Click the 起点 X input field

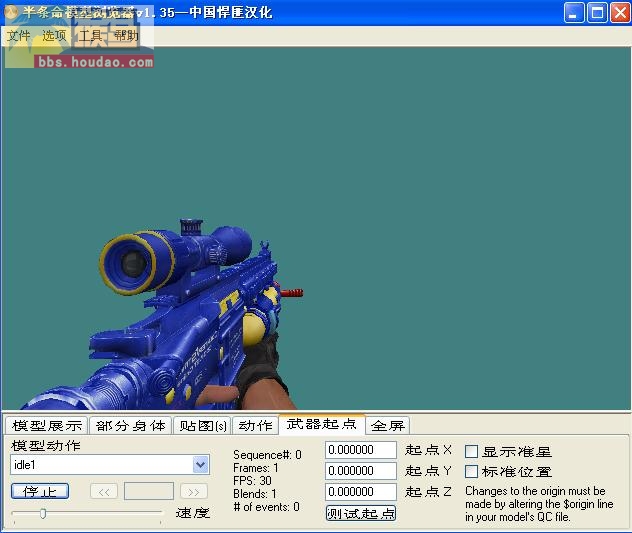pos(361,450)
